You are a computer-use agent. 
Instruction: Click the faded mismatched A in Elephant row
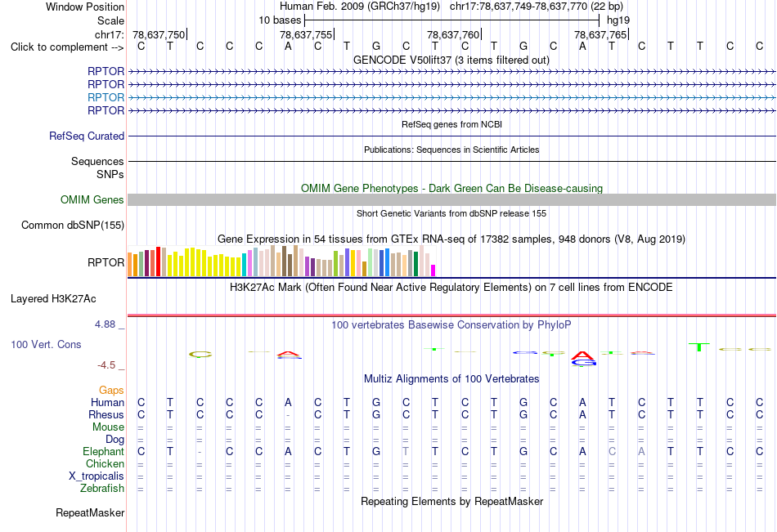pyautogui.click(x=641, y=451)
